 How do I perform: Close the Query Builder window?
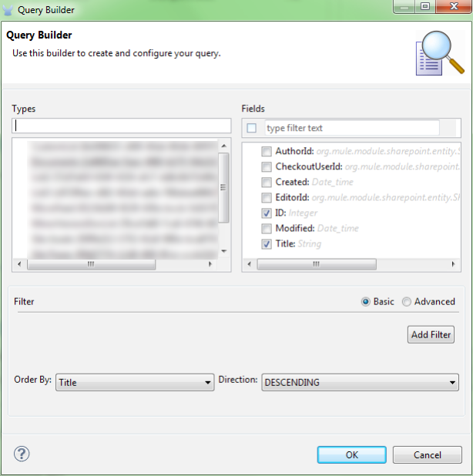coord(454,6)
